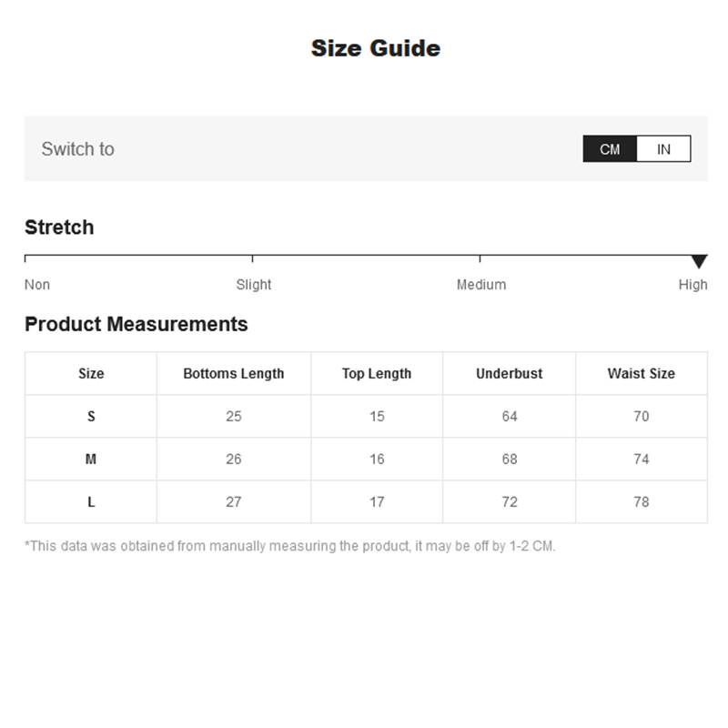The width and height of the screenshot is (728, 728).
Task: Select the M size row label
Action: [x=91, y=460]
